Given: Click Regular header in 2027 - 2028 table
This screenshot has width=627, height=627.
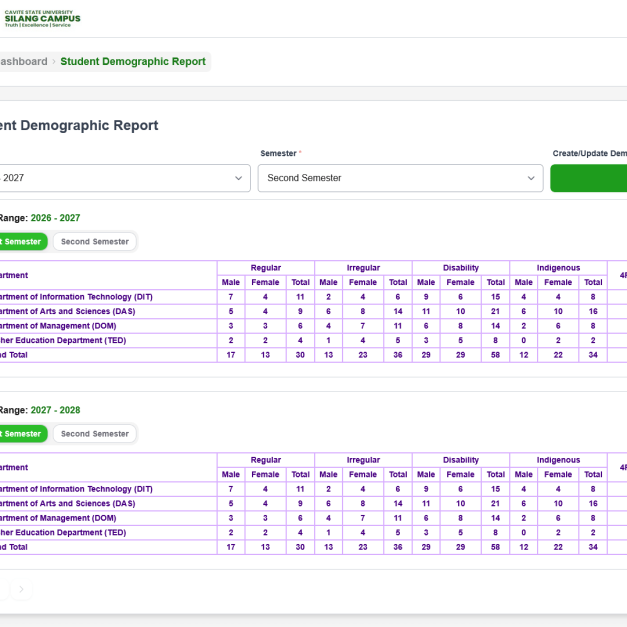Looking at the screenshot, I should [266, 460].
